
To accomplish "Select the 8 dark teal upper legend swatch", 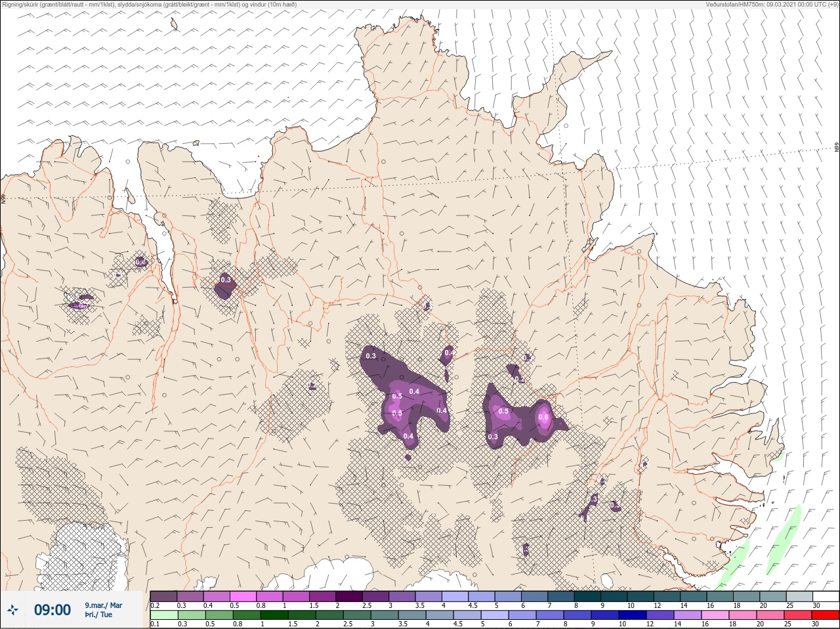I will tap(587, 596).
